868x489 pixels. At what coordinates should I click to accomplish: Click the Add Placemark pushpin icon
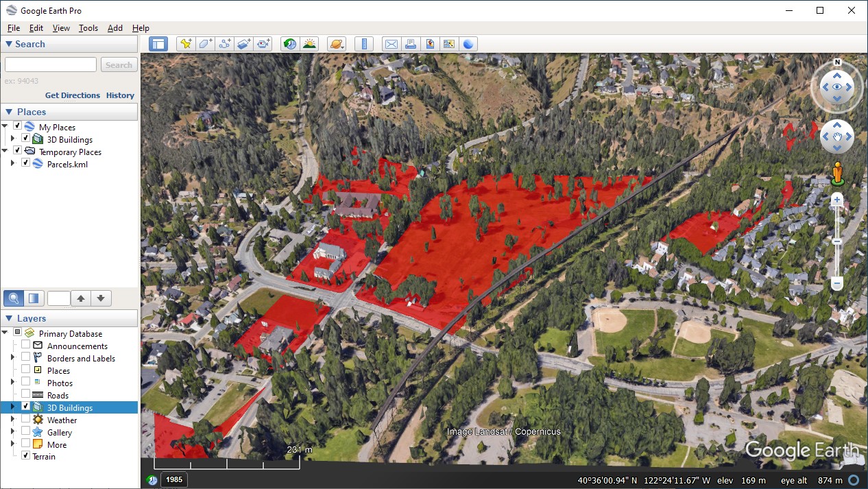click(185, 44)
